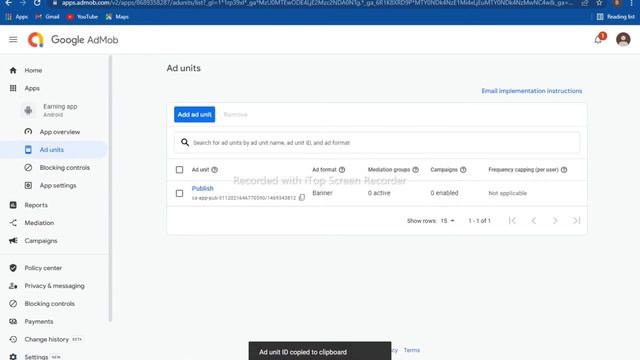Click the browser forward arrow
Viewport: 640px width, 360px height.
coord(22,3)
